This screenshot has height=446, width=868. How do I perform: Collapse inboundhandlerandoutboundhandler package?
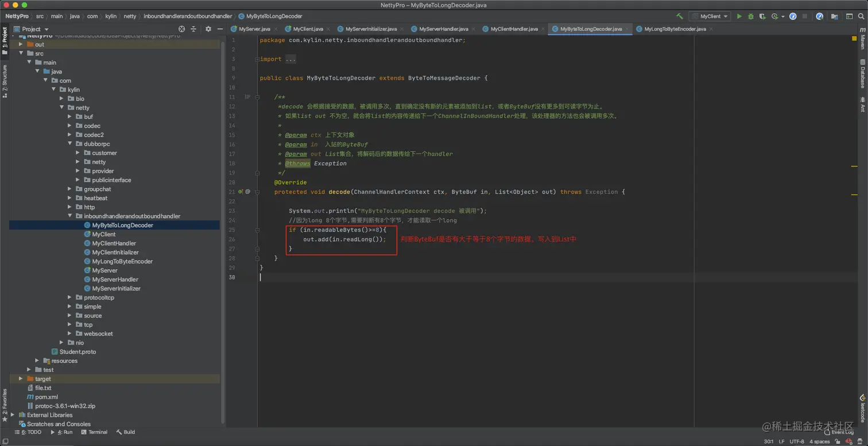click(x=70, y=216)
